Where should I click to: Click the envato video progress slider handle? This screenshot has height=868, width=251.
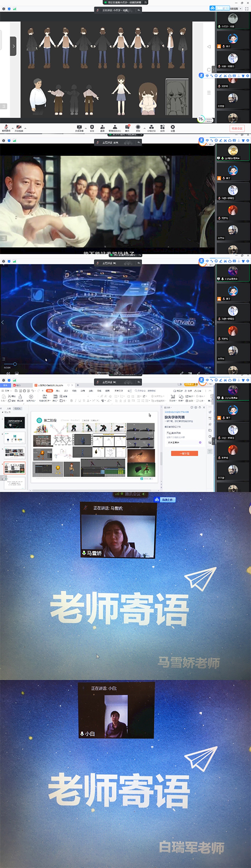pos(15,364)
